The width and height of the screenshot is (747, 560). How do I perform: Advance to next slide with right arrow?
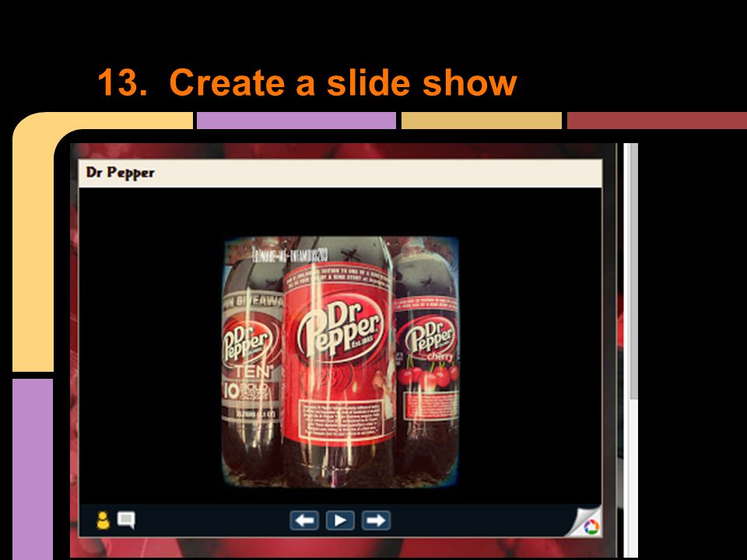pos(376,520)
